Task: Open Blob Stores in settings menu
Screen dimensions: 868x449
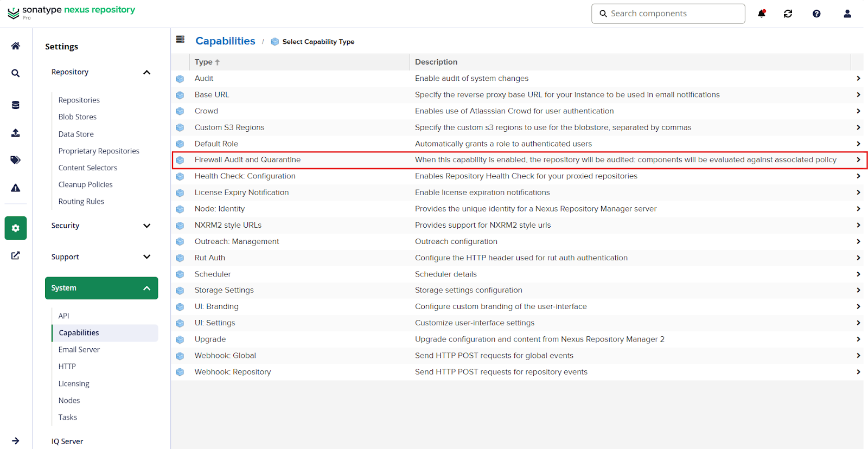Action: (78, 117)
